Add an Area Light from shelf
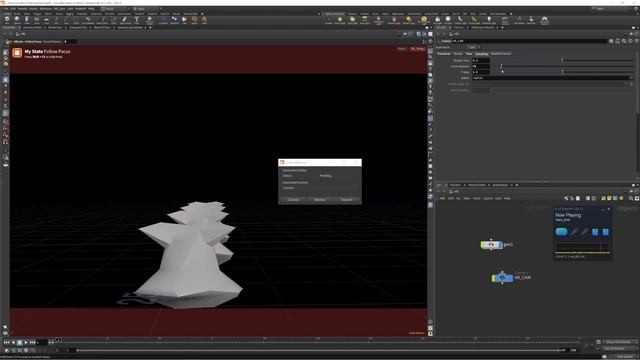The image size is (640, 360). (364, 20)
